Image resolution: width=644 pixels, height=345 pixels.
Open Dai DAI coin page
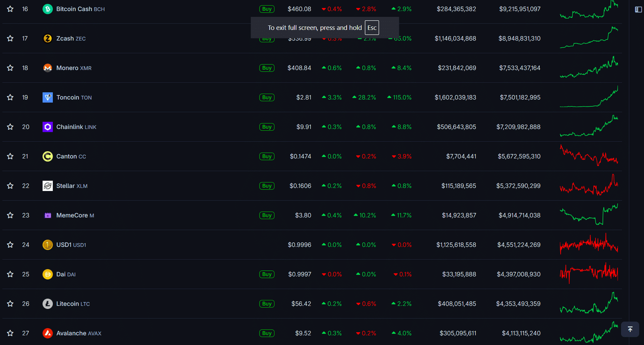coord(66,274)
